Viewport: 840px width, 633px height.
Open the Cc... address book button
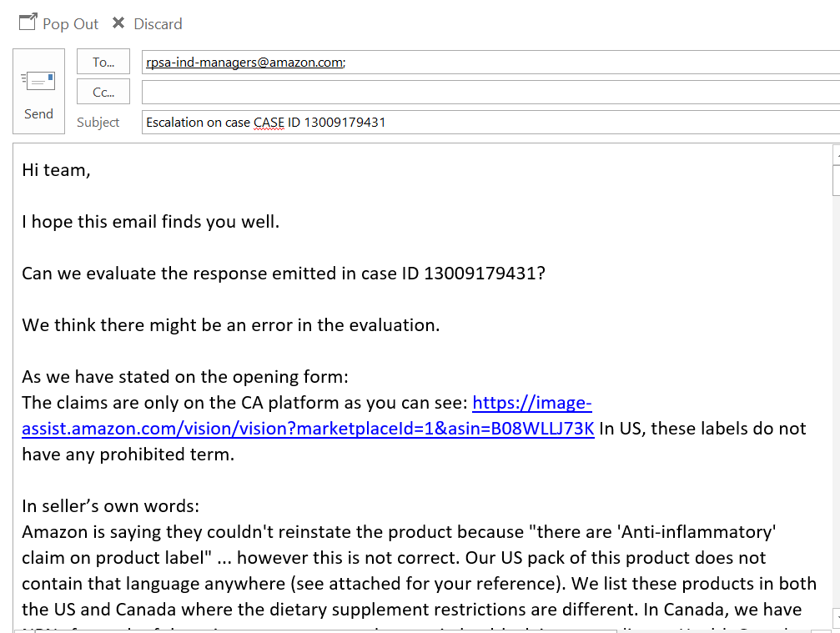click(x=103, y=92)
